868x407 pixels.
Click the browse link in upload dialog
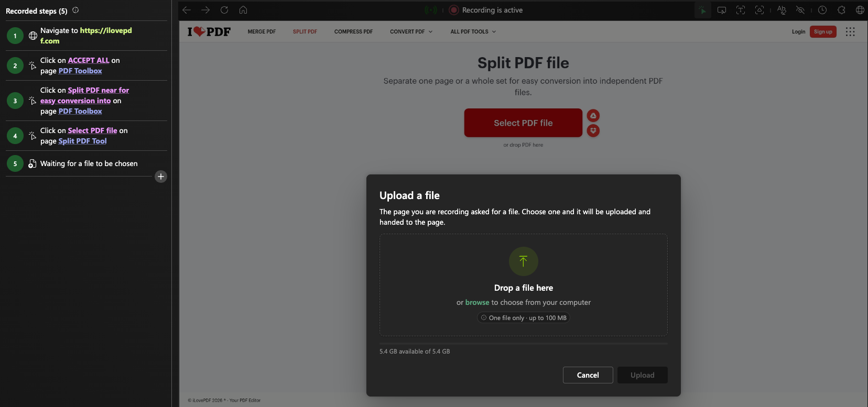tap(477, 302)
